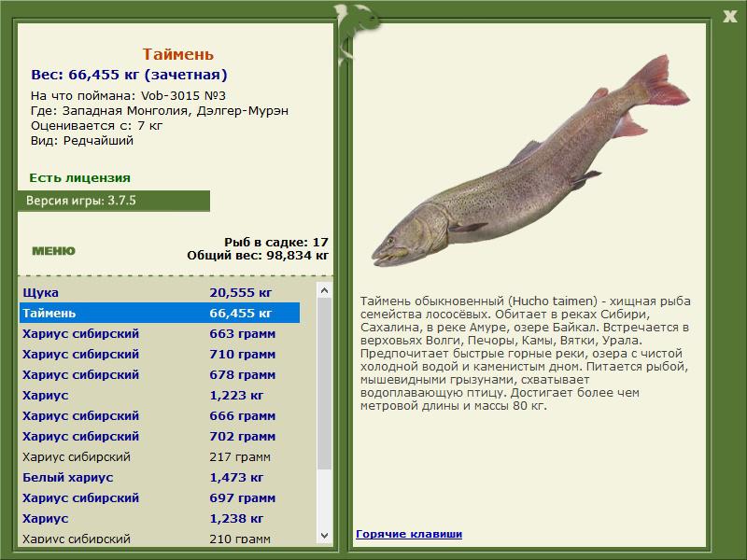
Task: Click the Где: Западная Монголия, Дэлгер-Мурэн line
Action: pos(160,111)
